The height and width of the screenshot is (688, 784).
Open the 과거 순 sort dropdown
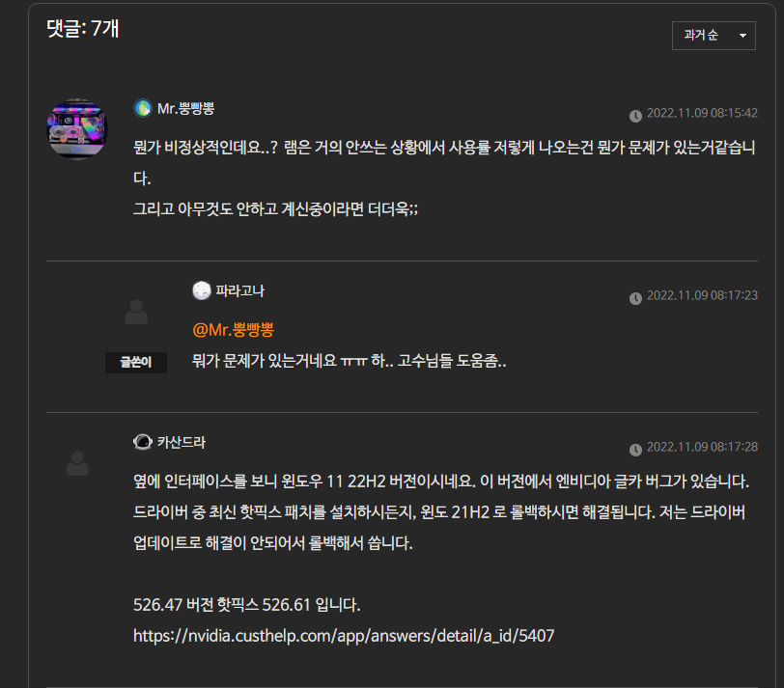tap(714, 36)
